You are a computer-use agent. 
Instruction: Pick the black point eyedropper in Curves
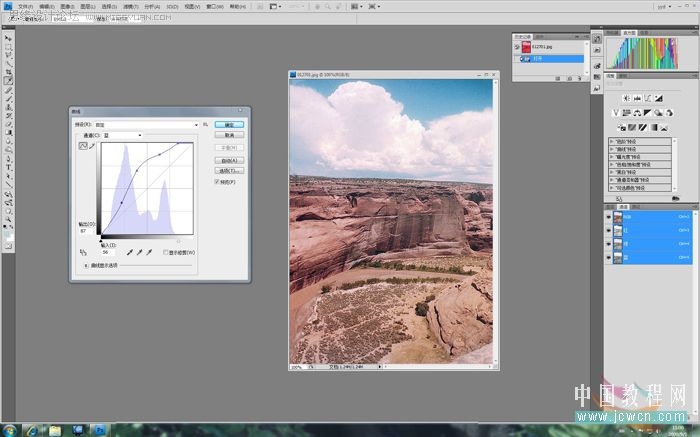point(129,252)
